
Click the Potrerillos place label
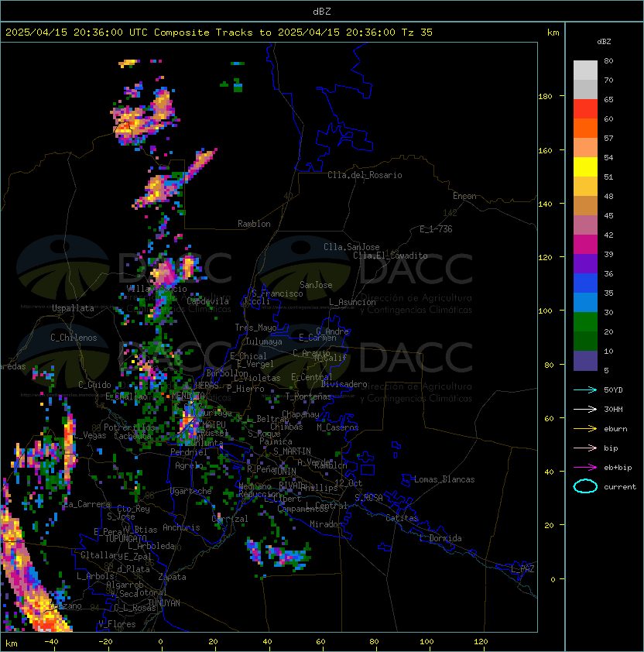(129, 427)
